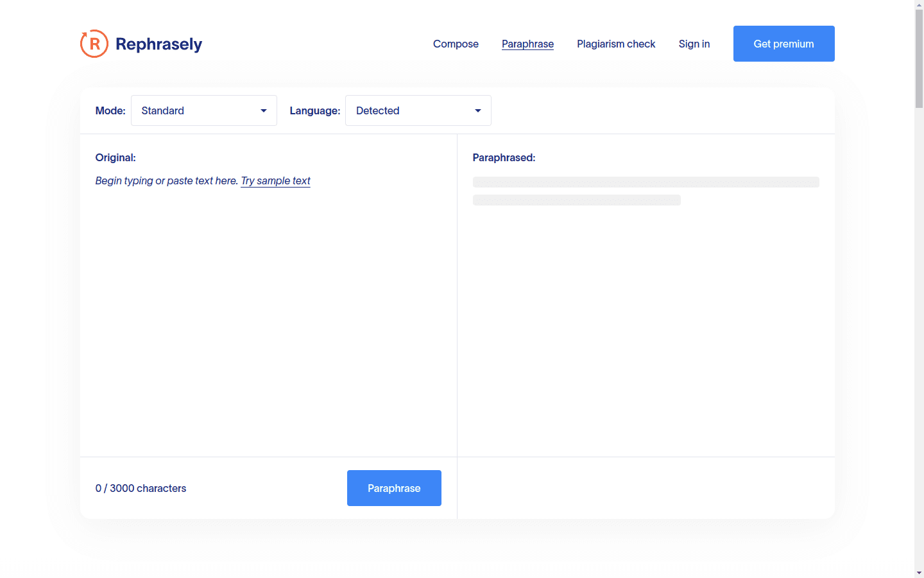924x578 pixels.
Task: Click the circular orange R logo icon
Action: pyautogui.click(x=94, y=44)
